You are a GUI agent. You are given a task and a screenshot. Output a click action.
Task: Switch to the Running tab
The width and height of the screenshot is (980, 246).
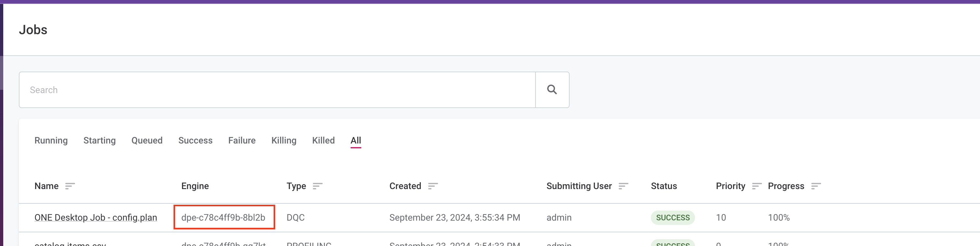(51, 141)
